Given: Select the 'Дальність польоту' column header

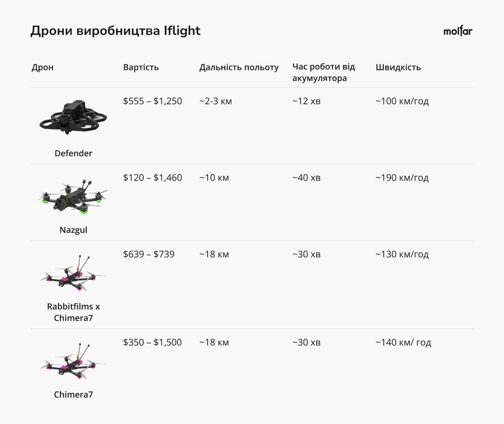Looking at the screenshot, I should point(239,67).
